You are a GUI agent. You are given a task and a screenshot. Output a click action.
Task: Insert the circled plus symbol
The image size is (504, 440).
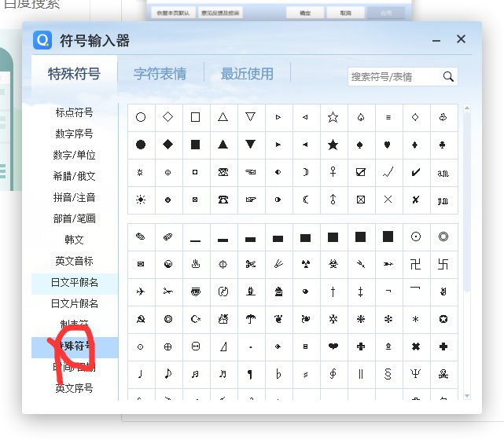(168, 346)
